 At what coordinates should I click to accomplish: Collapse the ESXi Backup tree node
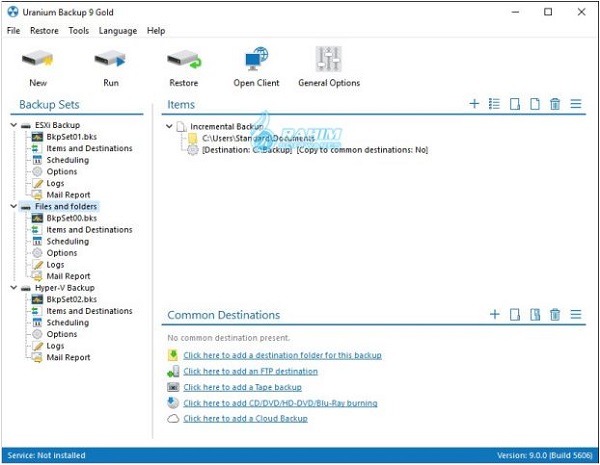click(x=12, y=125)
